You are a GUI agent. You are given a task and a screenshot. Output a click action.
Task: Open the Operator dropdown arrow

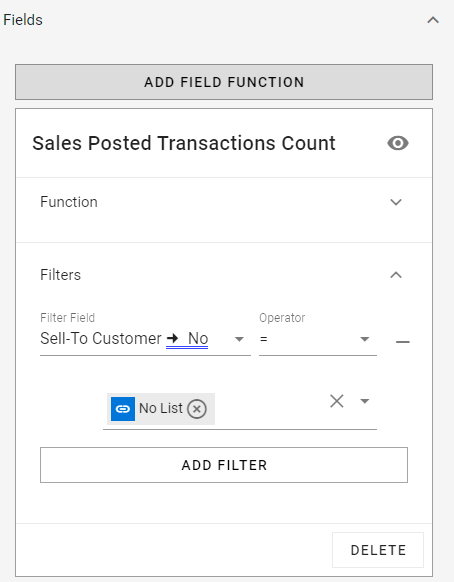coord(365,339)
